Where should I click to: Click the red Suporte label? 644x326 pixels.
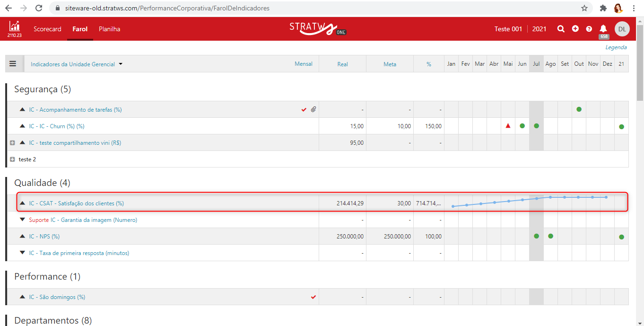click(39, 220)
